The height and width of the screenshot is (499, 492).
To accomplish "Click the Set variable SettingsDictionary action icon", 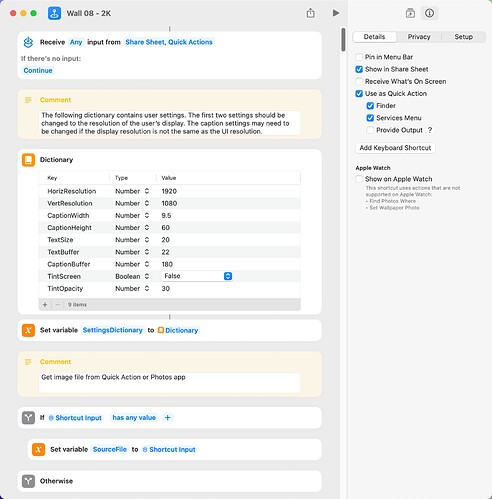I will click(x=28, y=330).
